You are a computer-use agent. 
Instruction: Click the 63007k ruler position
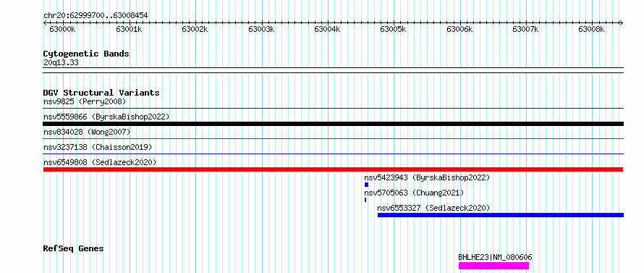pos(526,30)
